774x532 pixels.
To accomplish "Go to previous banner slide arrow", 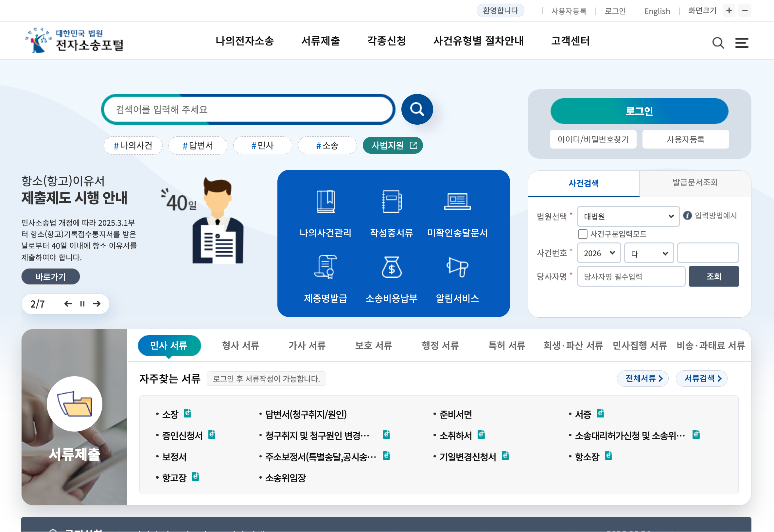I will tap(68, 303).
